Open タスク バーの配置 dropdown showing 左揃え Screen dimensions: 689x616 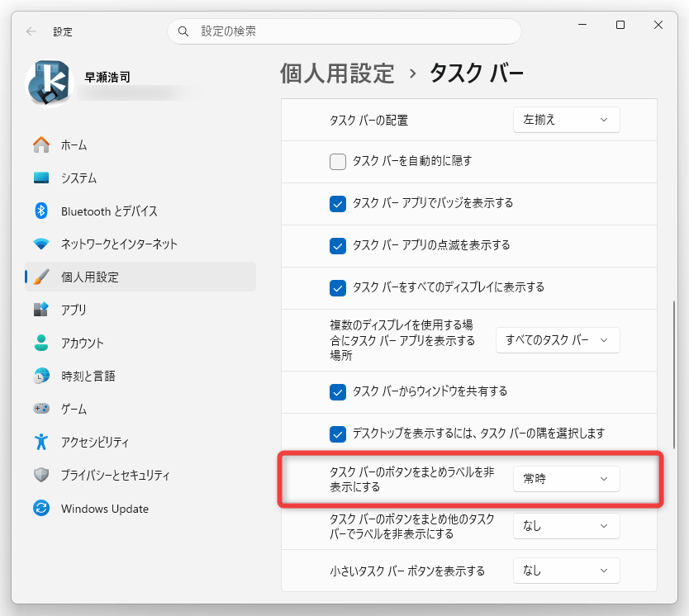pyautogui.click(x=567, y=120)
